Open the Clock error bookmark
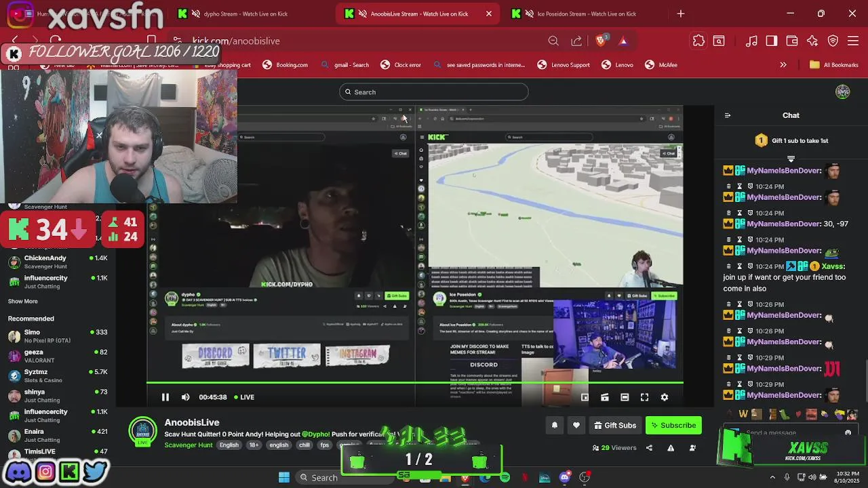 pos(400,65)
